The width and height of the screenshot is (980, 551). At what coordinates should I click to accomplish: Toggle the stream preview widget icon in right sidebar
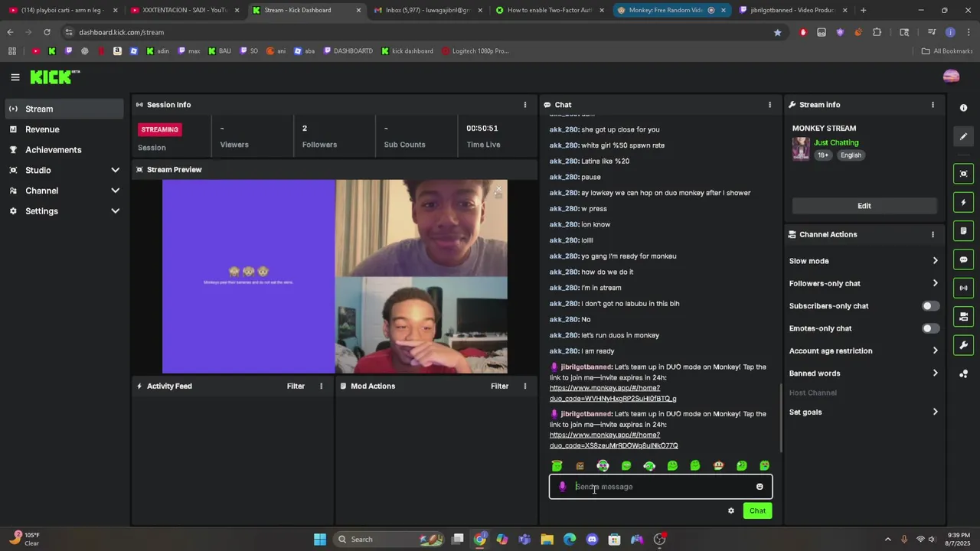(x=964, y=174)
